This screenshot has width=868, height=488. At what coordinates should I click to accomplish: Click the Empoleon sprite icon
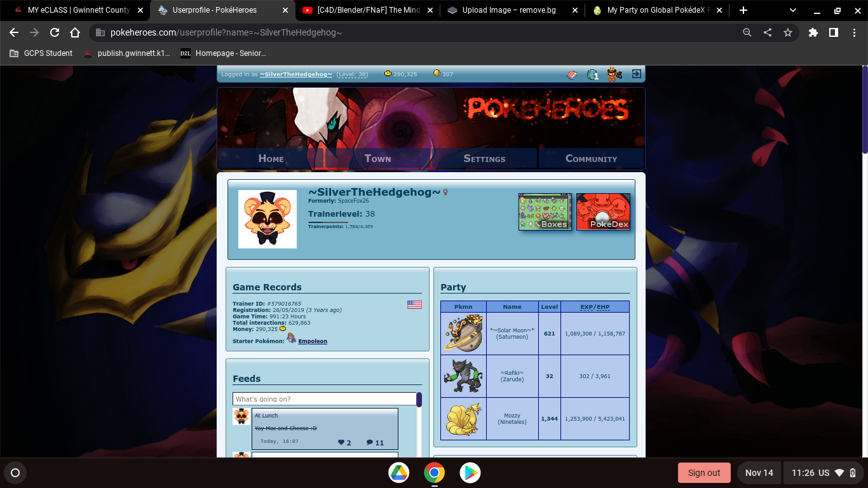292,339
